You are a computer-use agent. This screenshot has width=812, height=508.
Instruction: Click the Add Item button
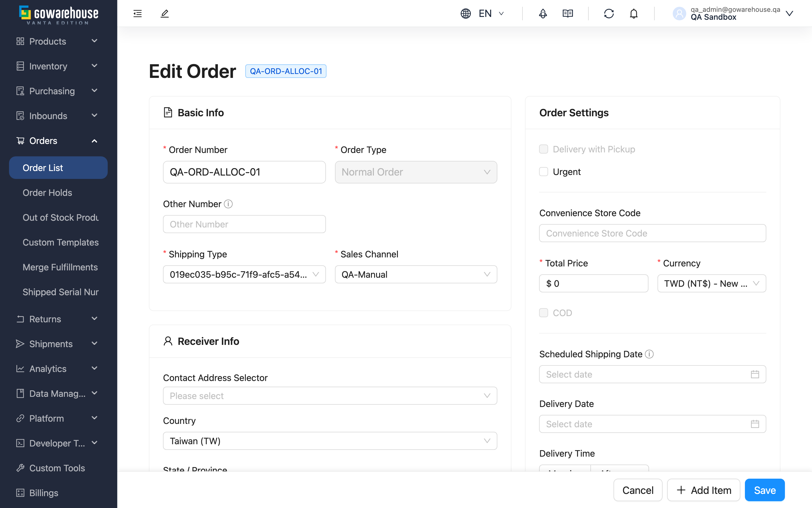(704, 490)
